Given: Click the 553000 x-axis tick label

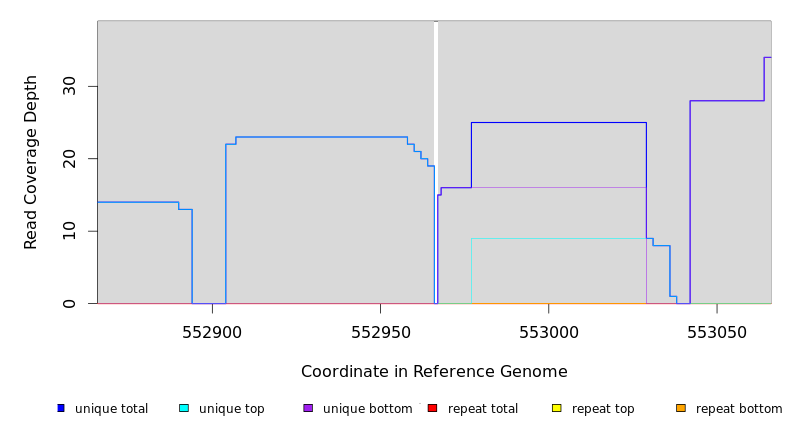Looking at the screenshot, I should [x=549, y=332].
